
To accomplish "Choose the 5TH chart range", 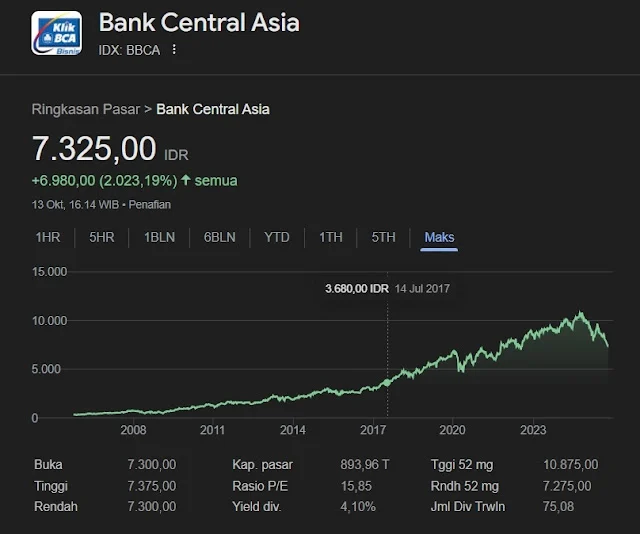I will (x=384, y=237).
